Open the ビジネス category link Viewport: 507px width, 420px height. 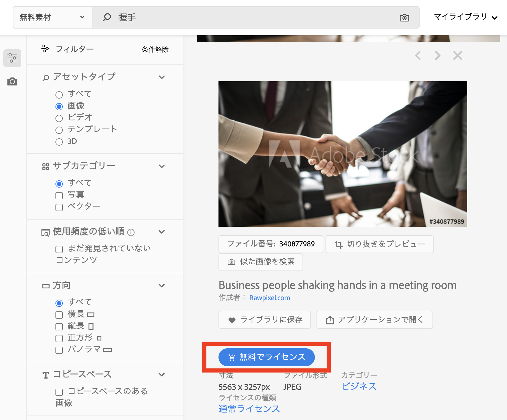tap(359, 386)
